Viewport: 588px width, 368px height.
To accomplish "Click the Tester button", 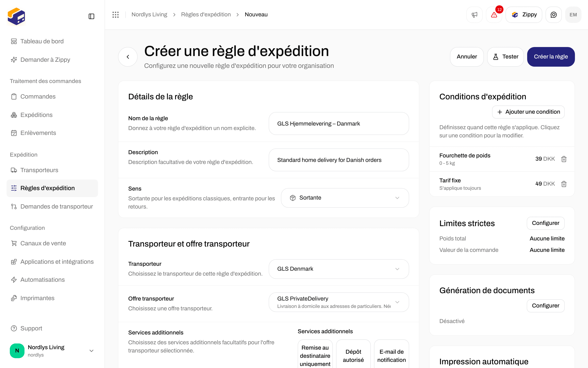I will click(x=505, y=57).
